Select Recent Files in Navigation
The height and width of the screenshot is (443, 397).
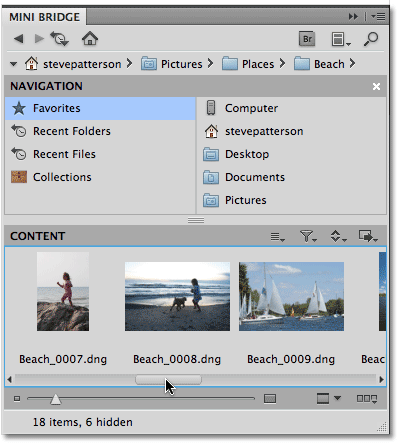coord(100,154)
